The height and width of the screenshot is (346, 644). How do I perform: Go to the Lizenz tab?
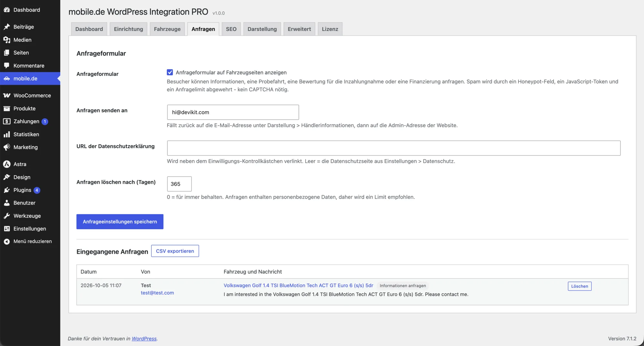point(330,29)
